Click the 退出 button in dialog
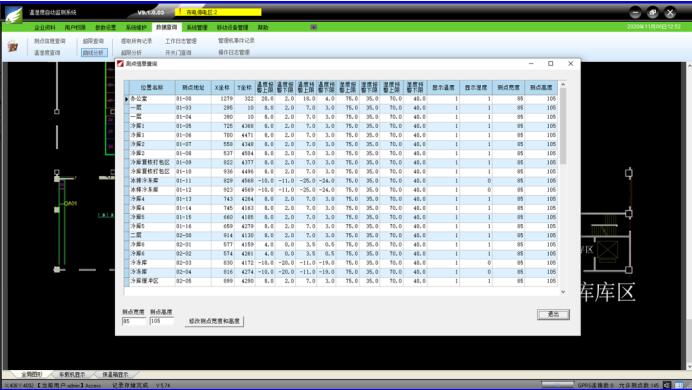Screen dimensions: 692x390 point(553,314)
